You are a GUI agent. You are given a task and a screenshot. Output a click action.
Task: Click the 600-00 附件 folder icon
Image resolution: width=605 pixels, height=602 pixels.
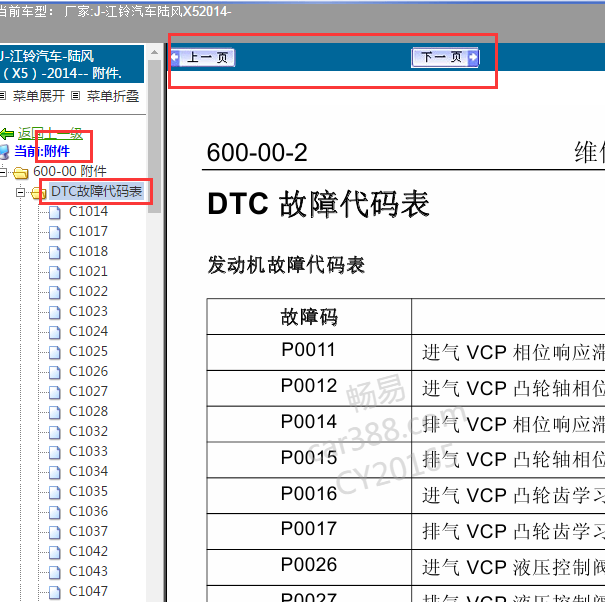tap(20, 172)
